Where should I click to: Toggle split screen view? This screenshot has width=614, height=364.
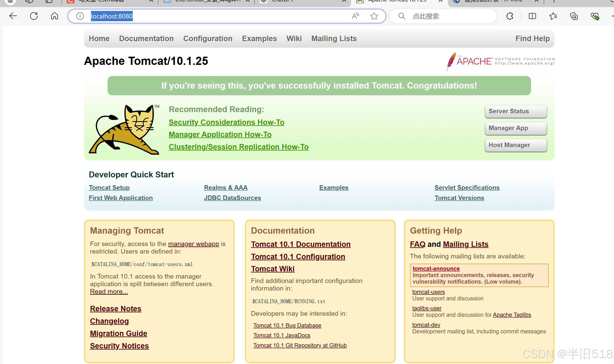point(532,16)
